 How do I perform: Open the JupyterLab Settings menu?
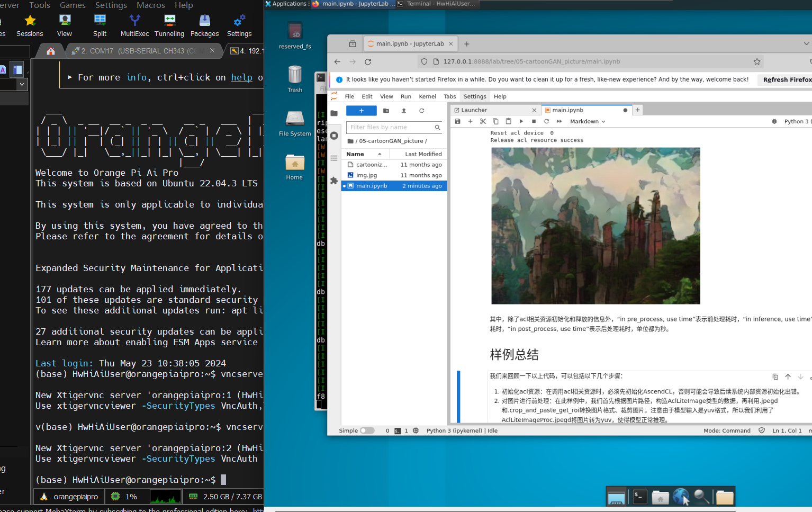coord(475,96)
